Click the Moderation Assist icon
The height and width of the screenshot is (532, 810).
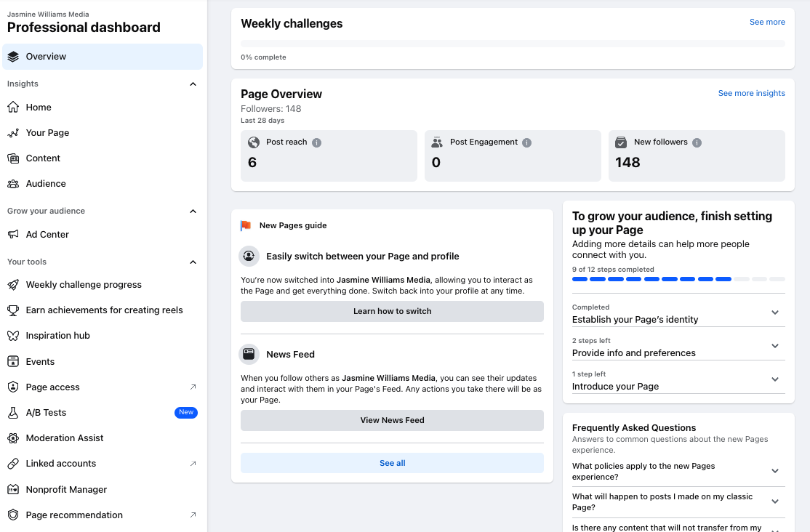[x=14, y=438]
